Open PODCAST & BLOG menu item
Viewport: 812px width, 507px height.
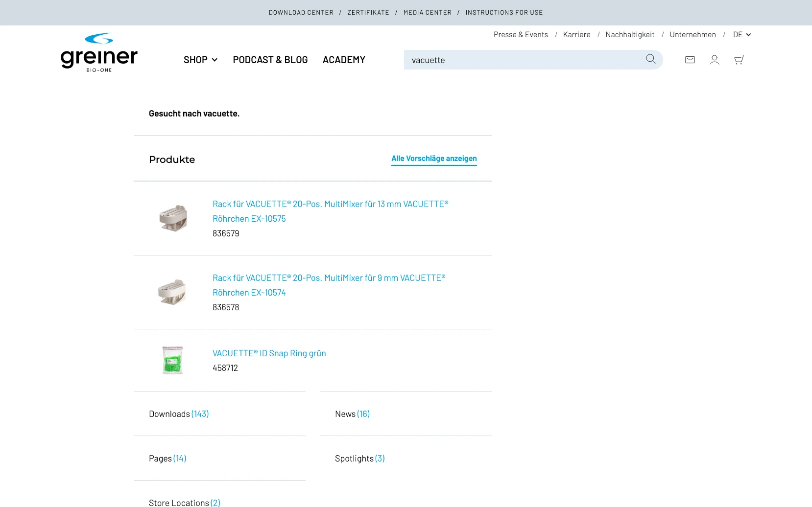coord(270,60)
